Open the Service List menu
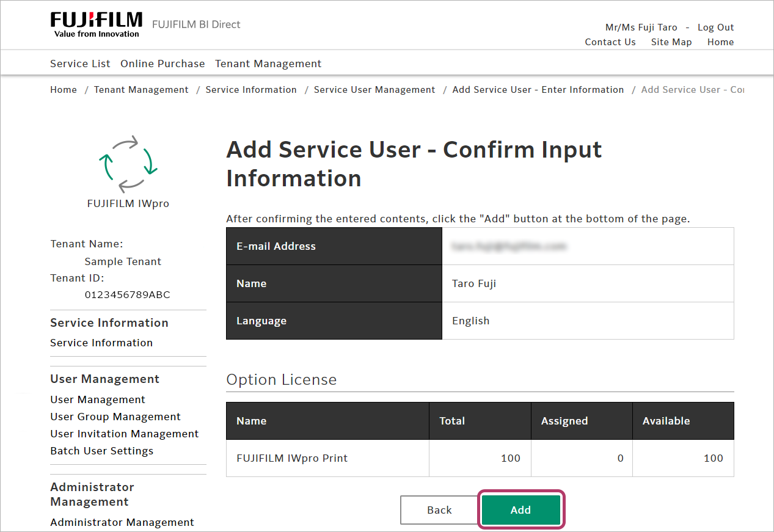 point(80,64)
